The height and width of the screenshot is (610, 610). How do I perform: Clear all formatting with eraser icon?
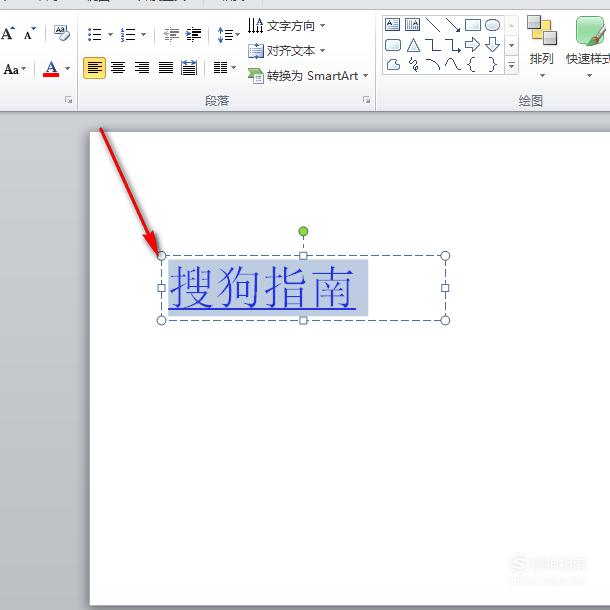pyautogui.click(x=61, y=33)
